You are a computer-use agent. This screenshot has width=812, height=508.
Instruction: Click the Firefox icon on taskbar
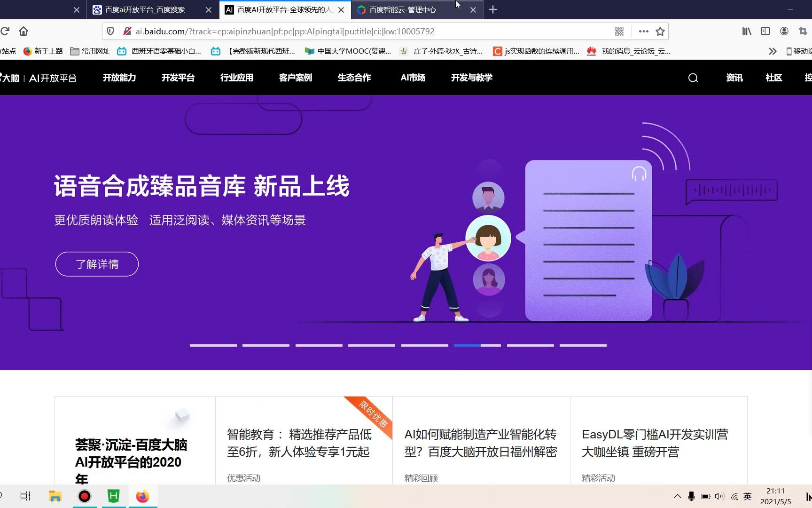(x=142, y=496)
